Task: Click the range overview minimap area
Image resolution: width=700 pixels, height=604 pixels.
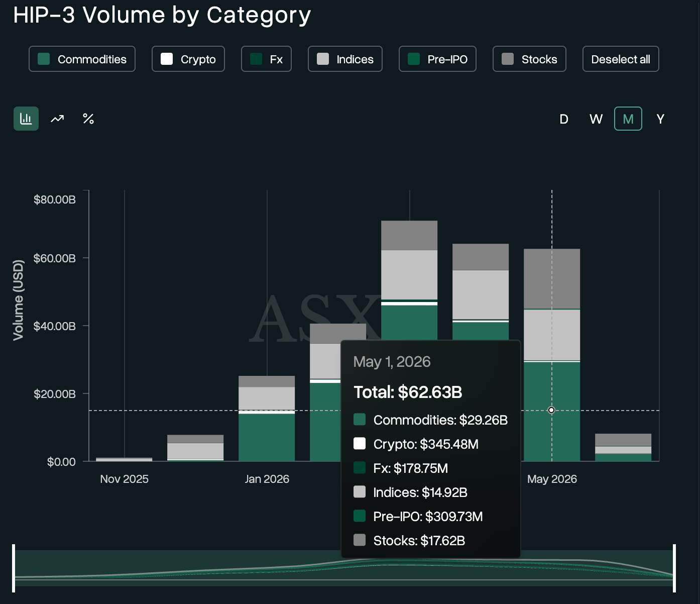Action: (x=344, y=568)
